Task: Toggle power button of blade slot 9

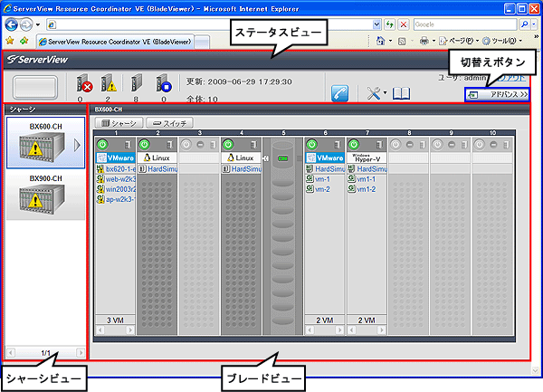Action: point(438,145)
